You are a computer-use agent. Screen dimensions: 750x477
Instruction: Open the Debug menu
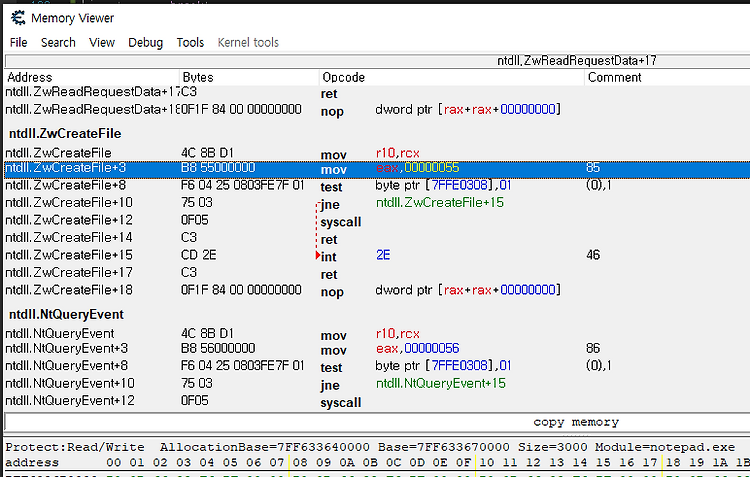[x=145, y=43]
